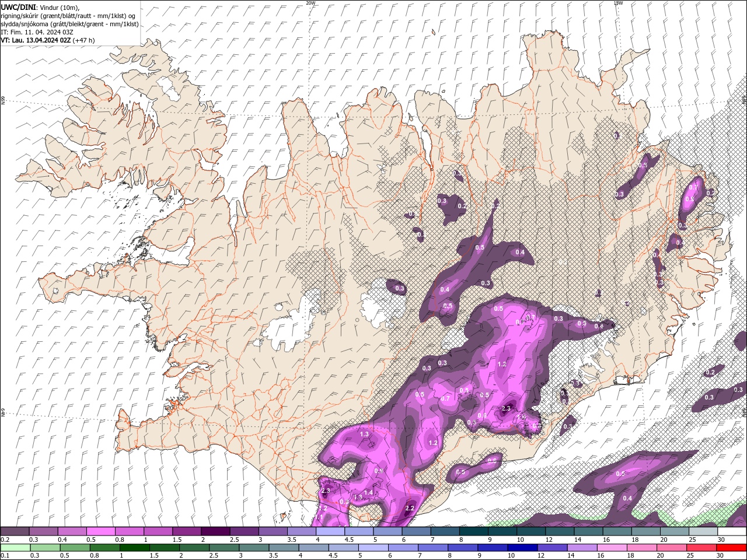Viewport: 747px width, 560px height.
Task: Click the 'VT: Lau. 13.04.2024 02Z (+47 h)' line
Action: click(48, 40)
